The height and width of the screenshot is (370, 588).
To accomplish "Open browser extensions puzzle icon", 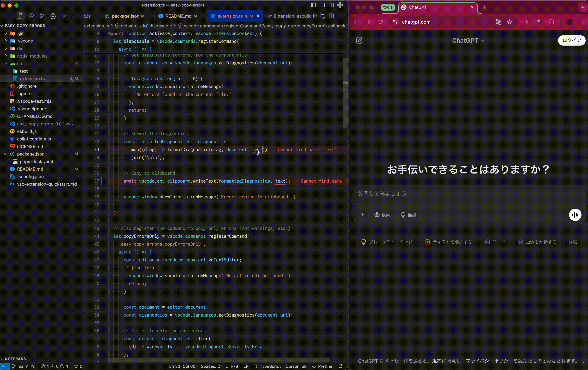I will pyautogui.click(x=551, y=22).
